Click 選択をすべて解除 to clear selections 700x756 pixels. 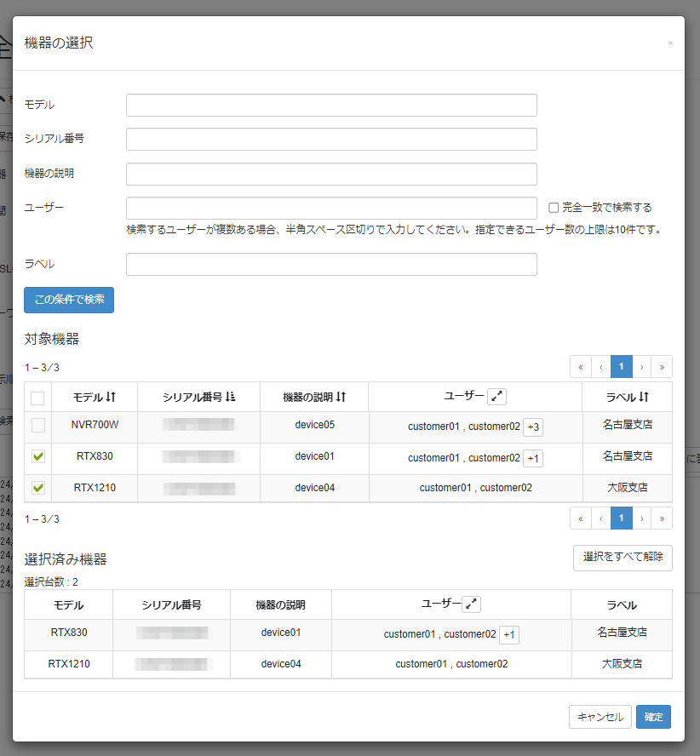coord(623,558)
